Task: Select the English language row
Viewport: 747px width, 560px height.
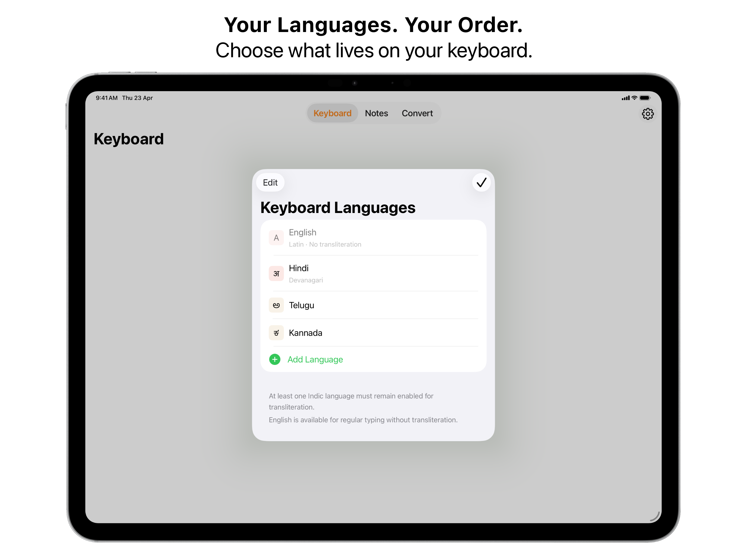Action: [373, 238]
